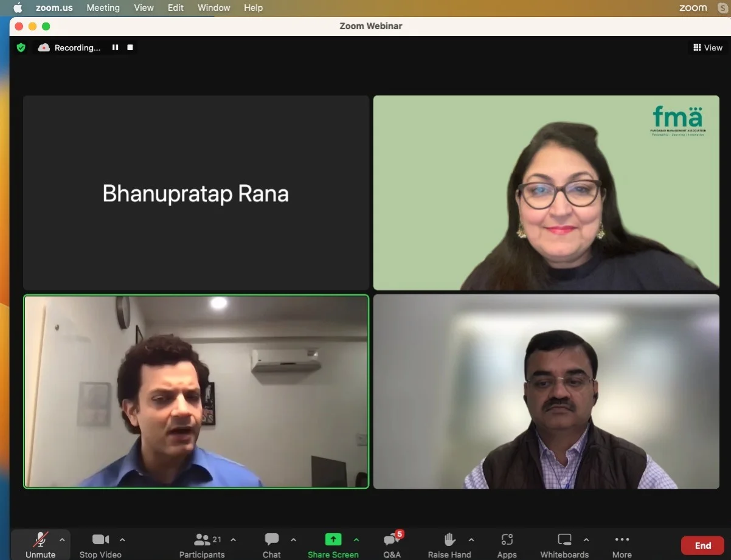Open the View menu in menu bar
This screenshot has width=731, height=560.
(144, 8)
